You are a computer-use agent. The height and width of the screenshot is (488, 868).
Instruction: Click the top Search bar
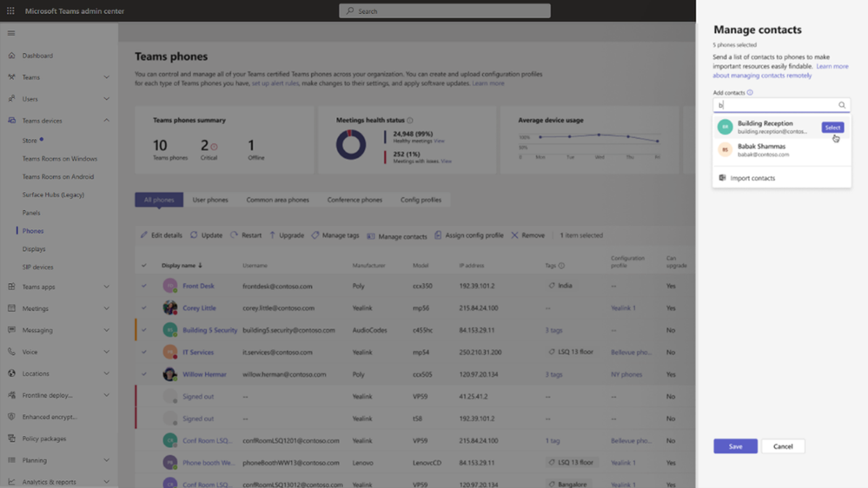(x=445, y=11)
